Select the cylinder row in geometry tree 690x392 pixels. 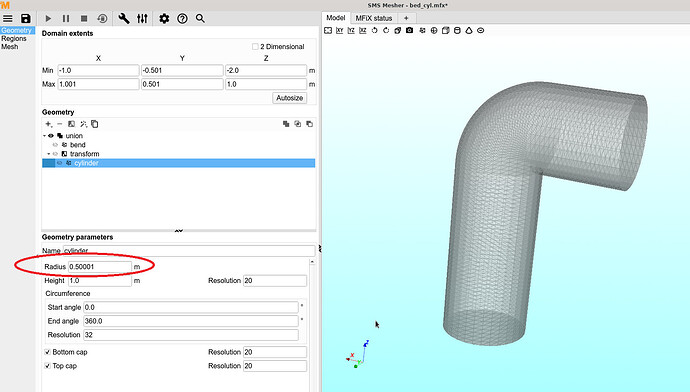point(179,163)
